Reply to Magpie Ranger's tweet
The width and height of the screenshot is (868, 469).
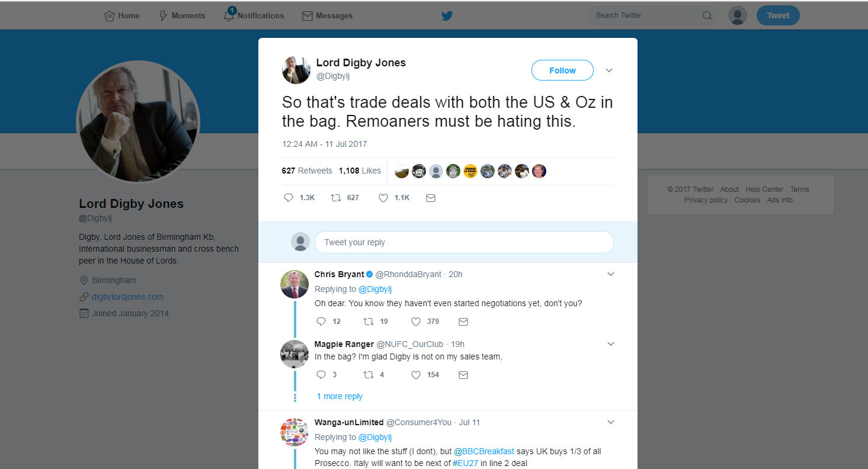[x=321, y=375]
